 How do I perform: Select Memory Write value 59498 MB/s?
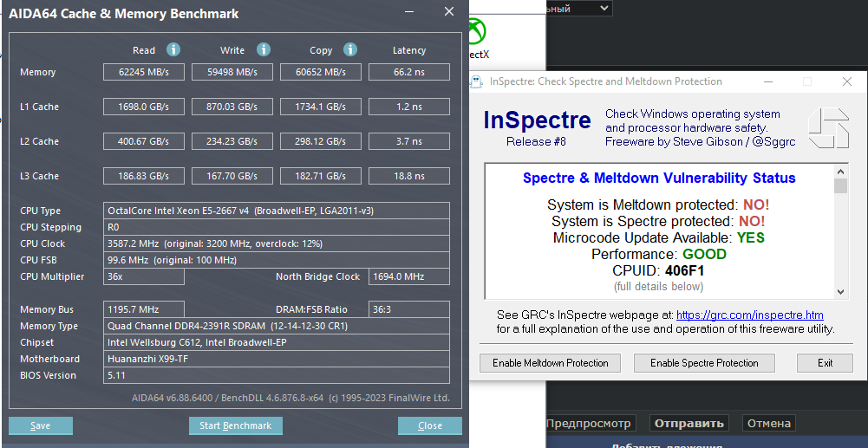click(x=232, y=72)
